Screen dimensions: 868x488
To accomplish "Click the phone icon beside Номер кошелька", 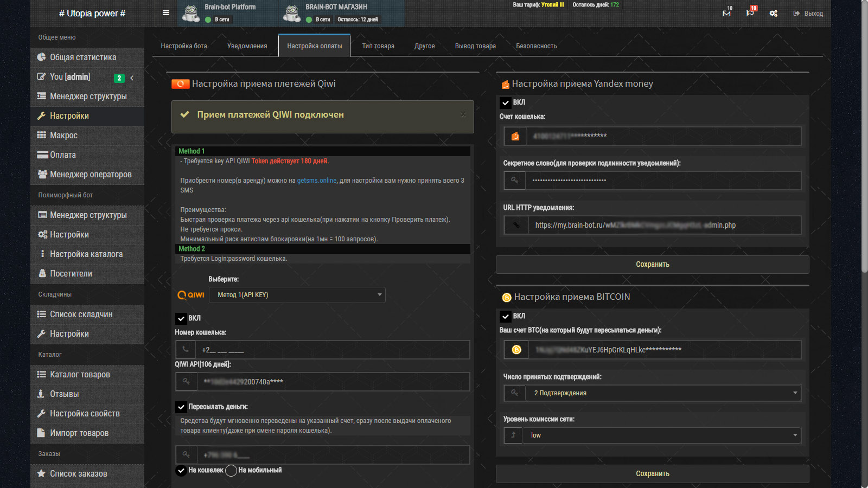I will (186, 350).
